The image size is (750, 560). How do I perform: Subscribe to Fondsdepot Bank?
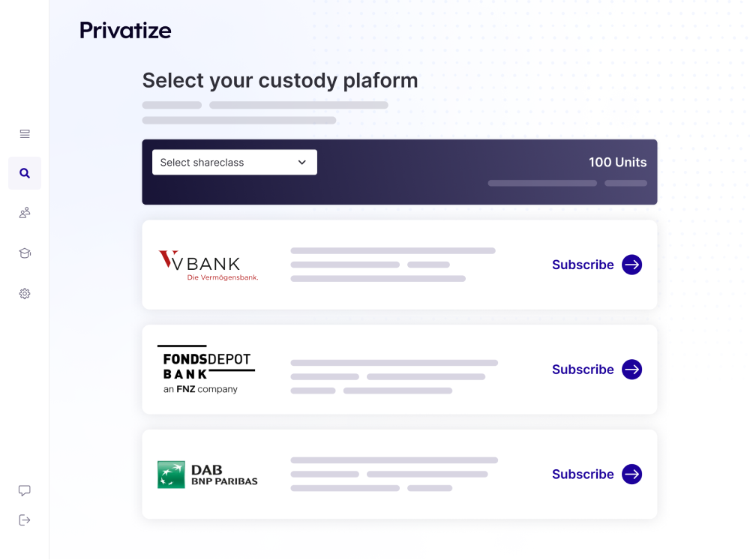583,369
